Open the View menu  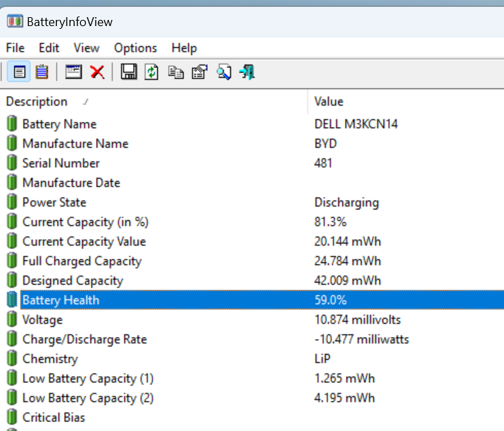tap(86, 48)
